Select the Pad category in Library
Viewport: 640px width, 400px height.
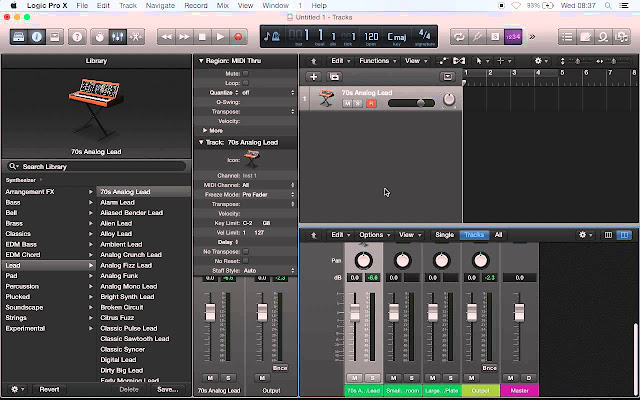point(48,276)
